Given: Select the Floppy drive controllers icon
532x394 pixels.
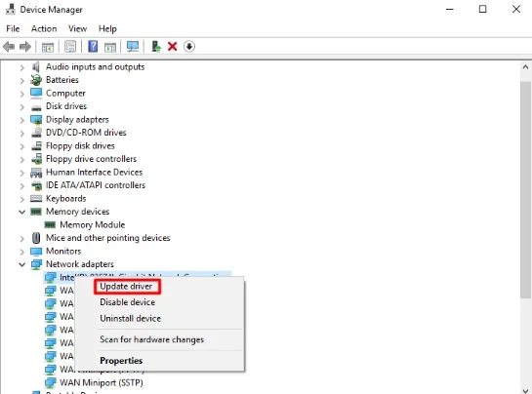Looking at the screenshot, I should point(36,159).
